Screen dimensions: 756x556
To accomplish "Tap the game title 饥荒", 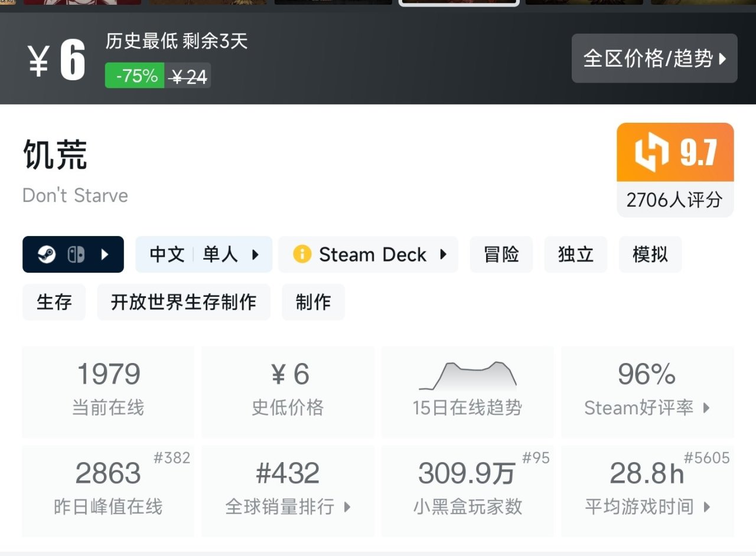I will pyautogui.click(x=55, y=155).
